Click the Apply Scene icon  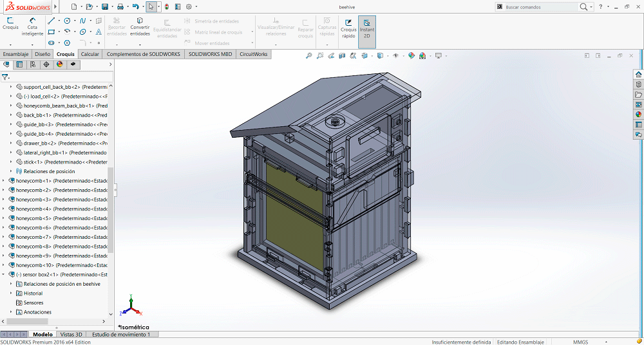422,55
